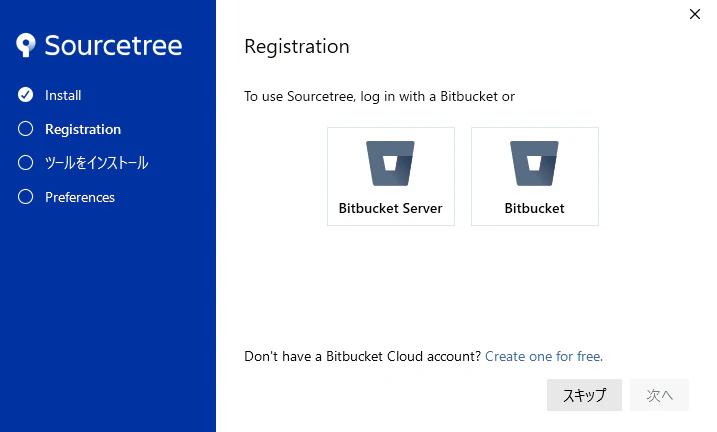
Task: Go to the Preferences step label
Action: (80, 197)
